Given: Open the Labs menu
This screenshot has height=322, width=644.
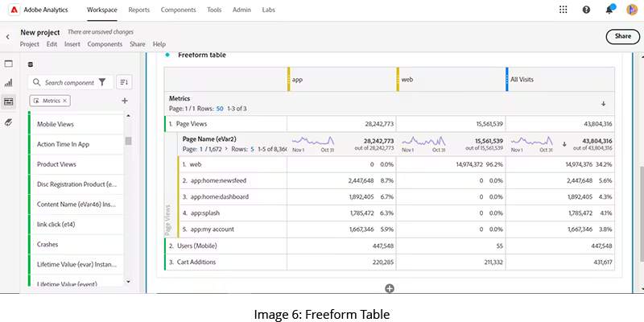Looking at the screenshot, I should 269,10.
